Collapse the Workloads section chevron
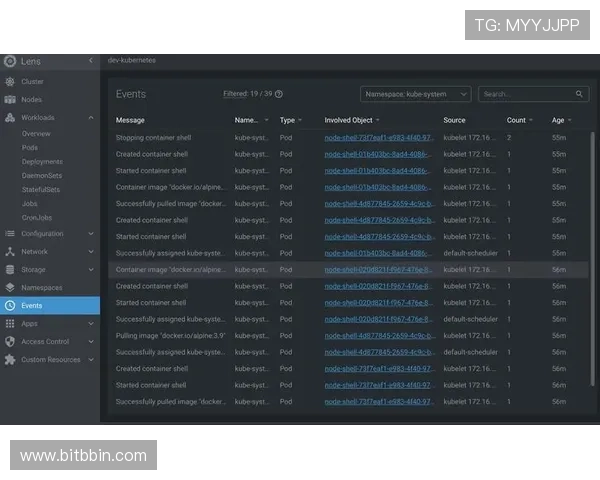The height and width of the screenshot is (480, 600). (x=91, y=118)
